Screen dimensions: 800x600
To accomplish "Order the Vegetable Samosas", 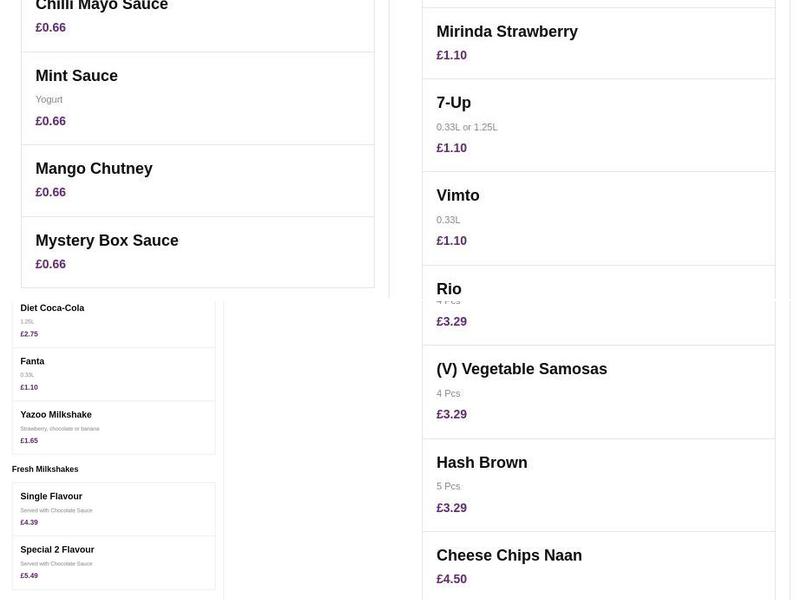I will tap(521, 368).
